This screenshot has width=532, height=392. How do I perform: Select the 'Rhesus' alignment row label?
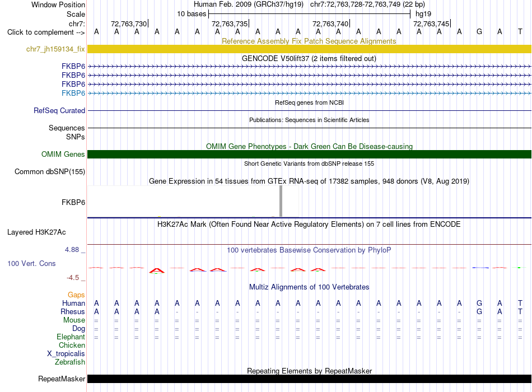[73, 311]
